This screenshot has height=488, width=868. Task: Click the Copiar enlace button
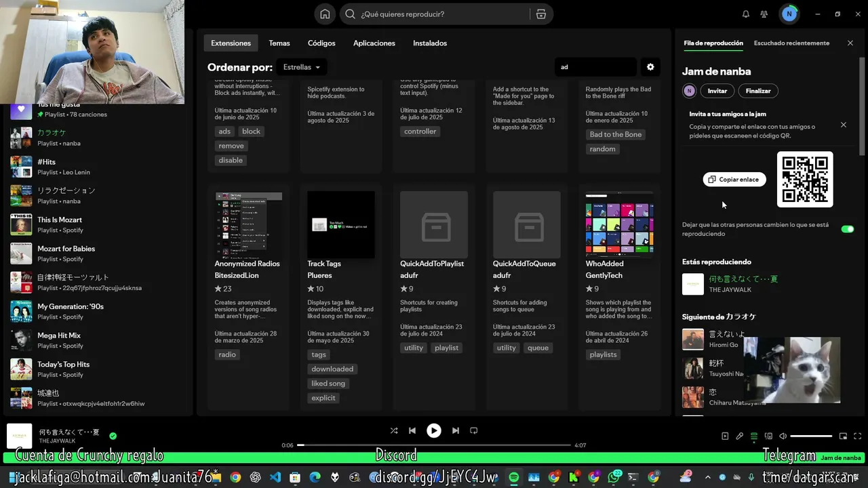click(x=734, y=180)
